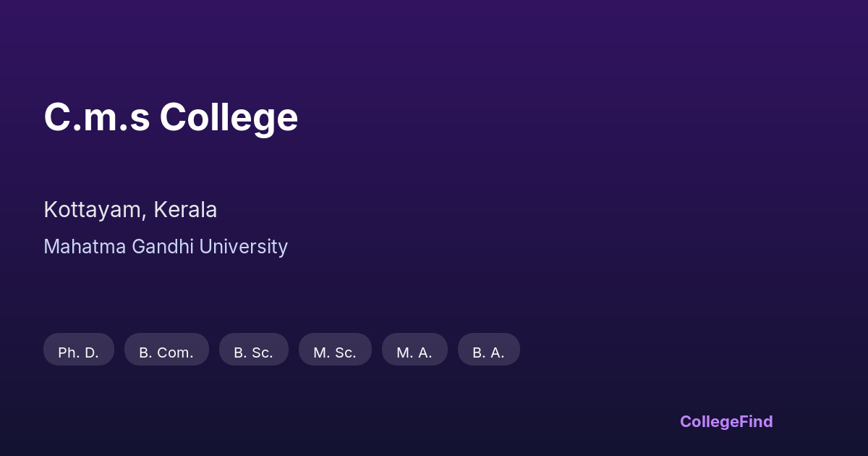Click the word University in the affiliation
The image size is (868, 456).
coord(243,247)
